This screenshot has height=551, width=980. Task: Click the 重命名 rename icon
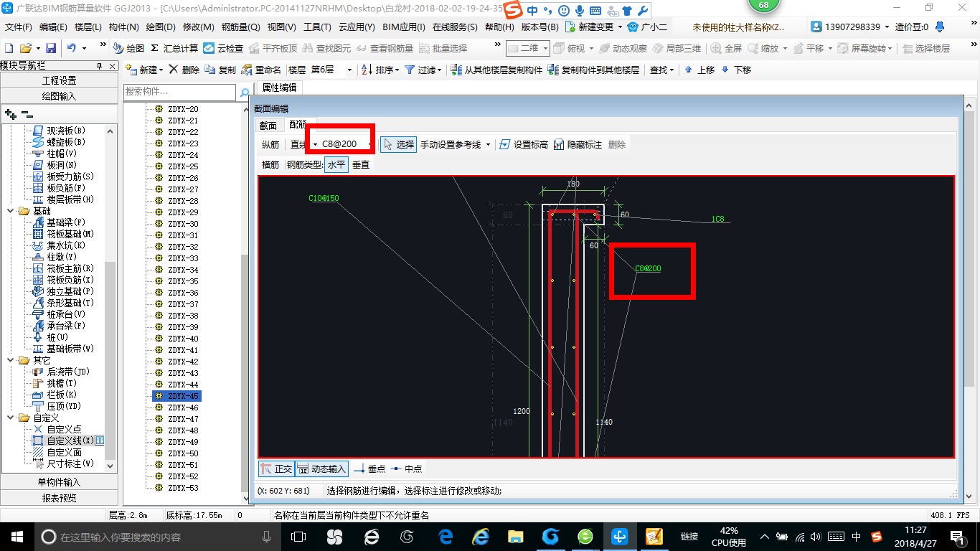point(247,70)
